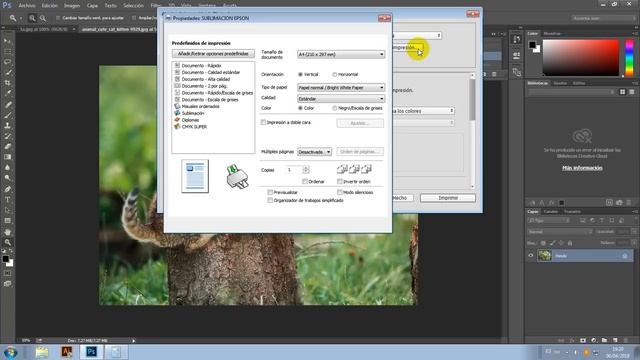640x360 pixels.
Task: Open Archivo menu
Action: (x=27, y=6)
